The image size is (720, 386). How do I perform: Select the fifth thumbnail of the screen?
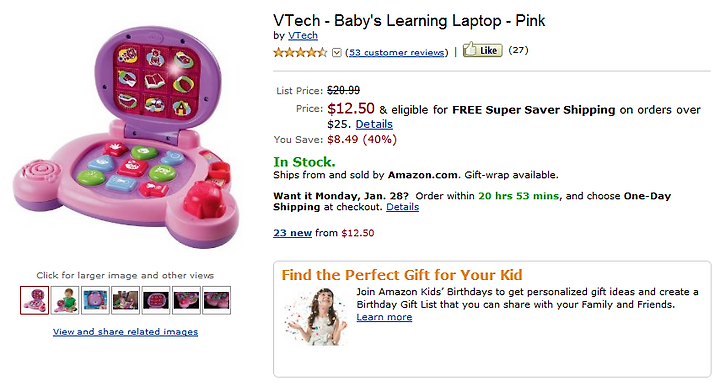point(156,300)
